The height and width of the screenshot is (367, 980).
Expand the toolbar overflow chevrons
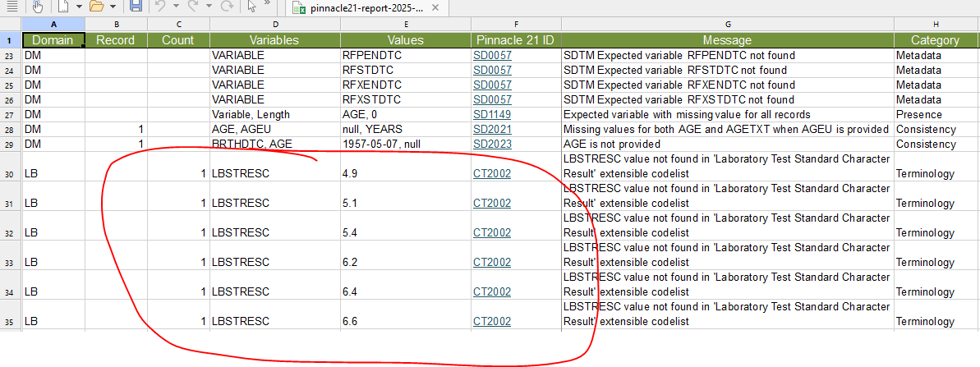pos(267,4)
